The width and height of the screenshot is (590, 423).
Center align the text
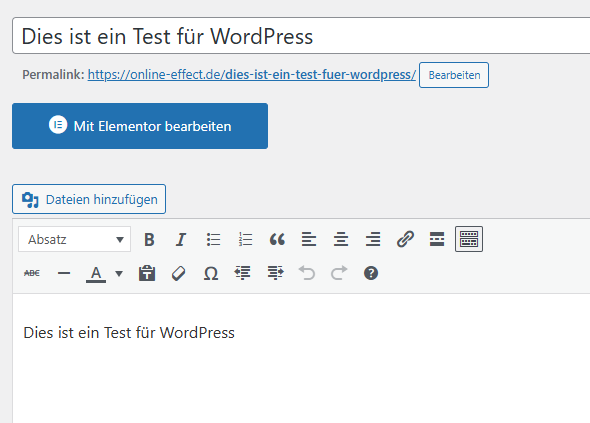[341, 239]
